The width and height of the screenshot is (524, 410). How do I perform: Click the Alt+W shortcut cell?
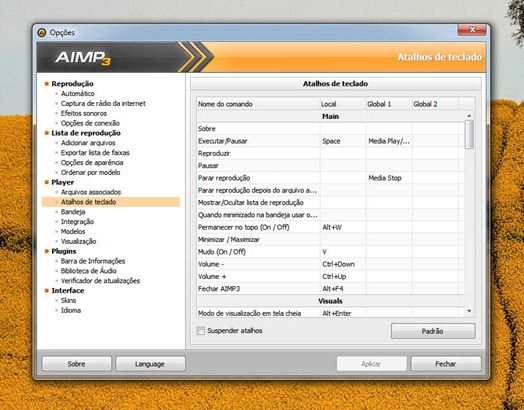[343, 227]
